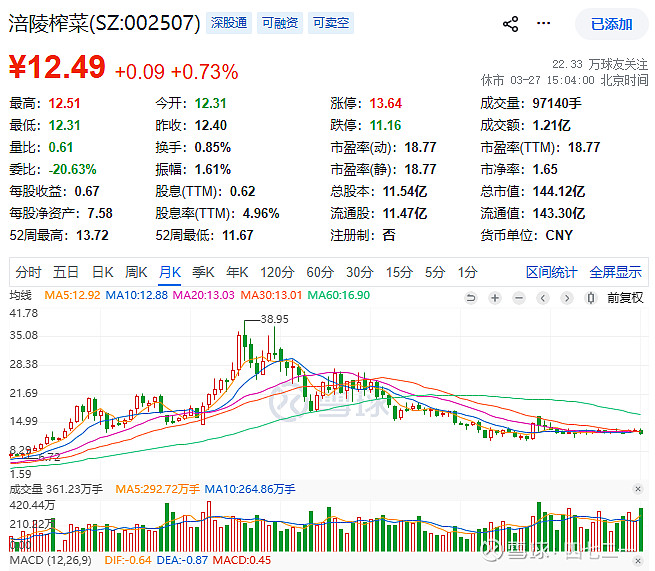Click the MACD (12,26,9) label
Viewport: 655px width, 571px height.
tap(51, 560)
